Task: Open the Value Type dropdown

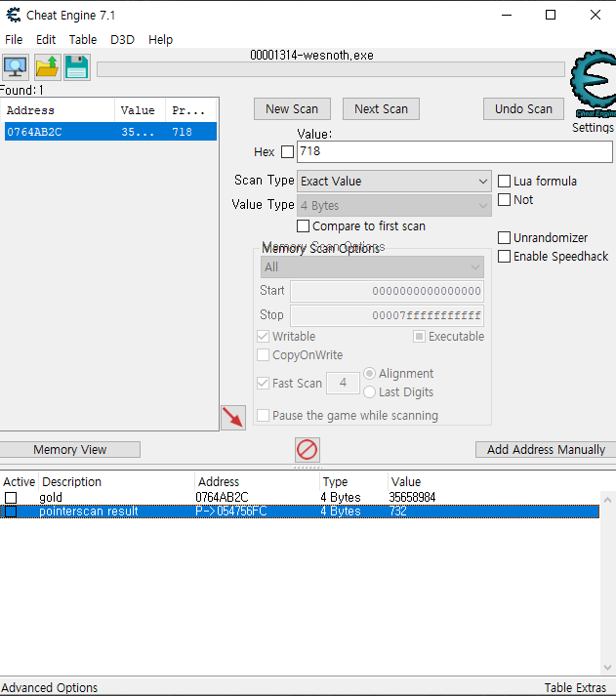Action: (394, 206)
